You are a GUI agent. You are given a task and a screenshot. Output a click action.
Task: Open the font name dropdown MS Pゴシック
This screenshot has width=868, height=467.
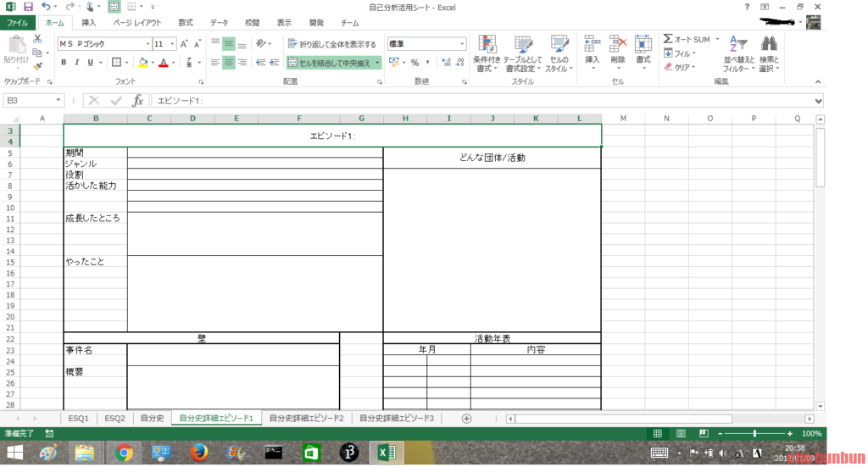(x=147, y=43)
